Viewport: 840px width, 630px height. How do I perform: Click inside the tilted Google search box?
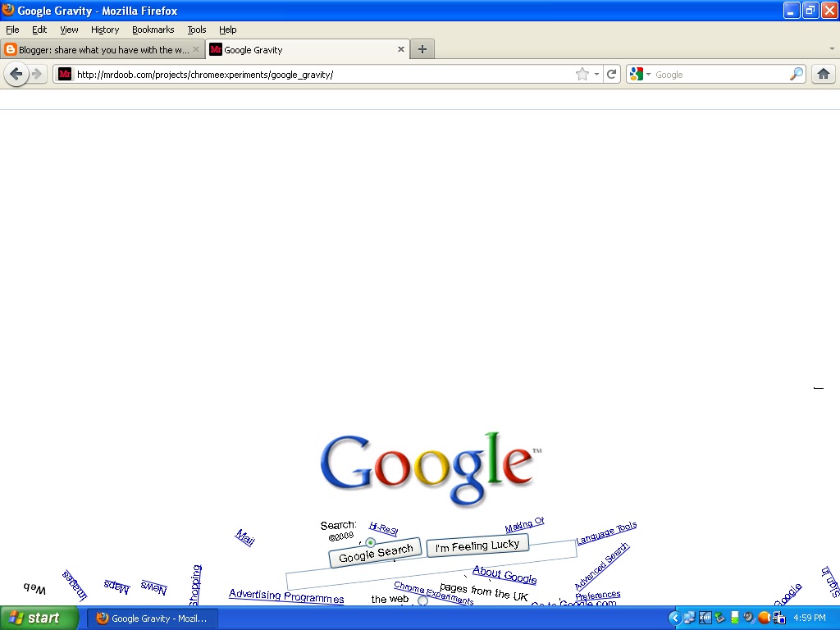[431, 565]
